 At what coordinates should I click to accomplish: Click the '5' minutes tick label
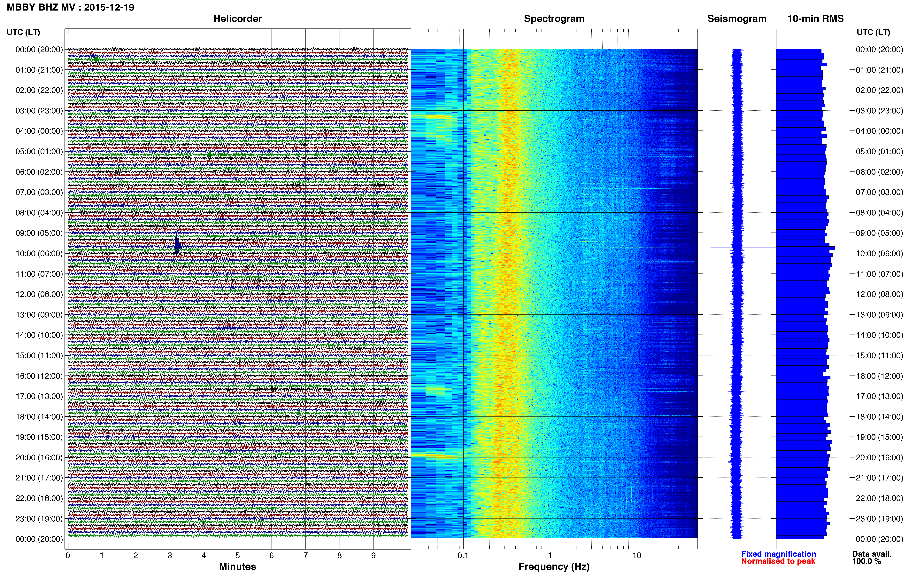coord(238,555)
